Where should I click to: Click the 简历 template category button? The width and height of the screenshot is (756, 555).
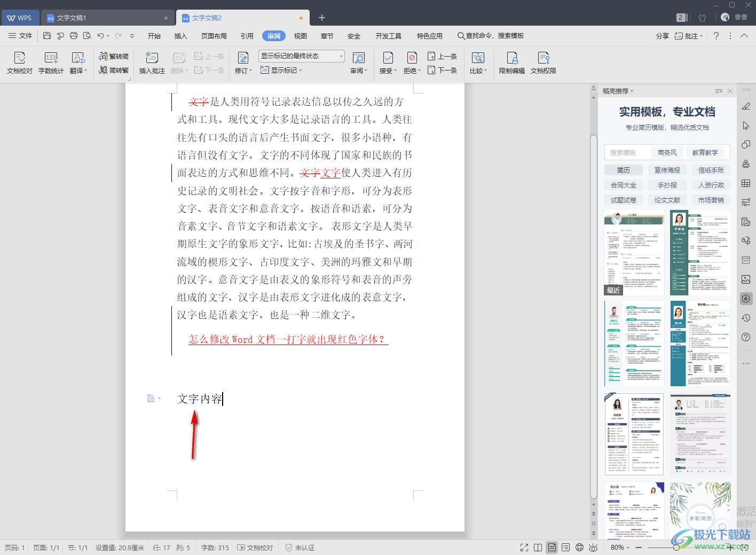[x=624, y=170]
